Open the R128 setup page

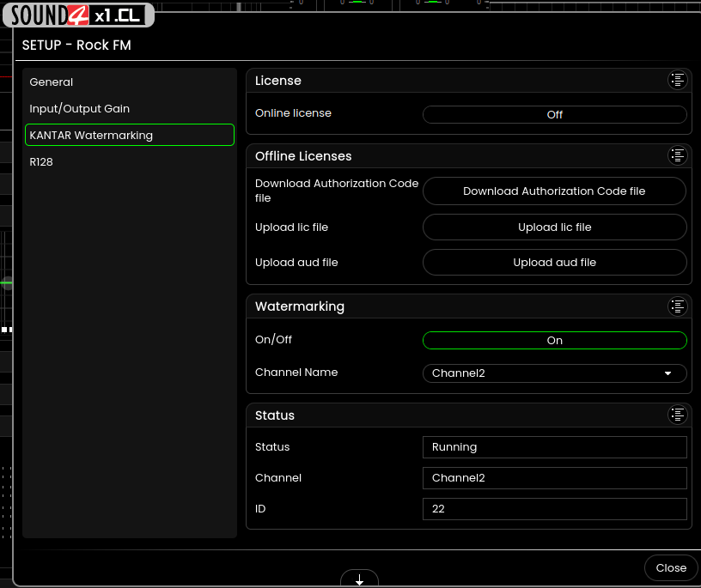coord(129,161)
